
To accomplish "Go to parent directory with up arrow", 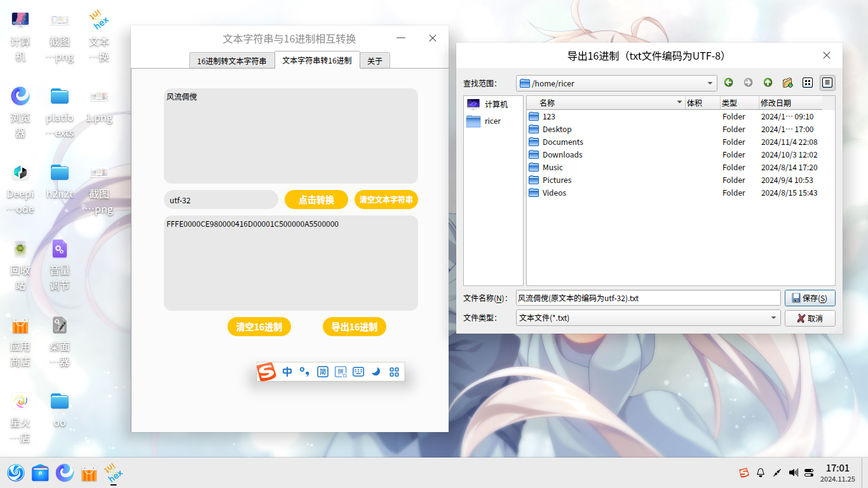I will 768,83.
